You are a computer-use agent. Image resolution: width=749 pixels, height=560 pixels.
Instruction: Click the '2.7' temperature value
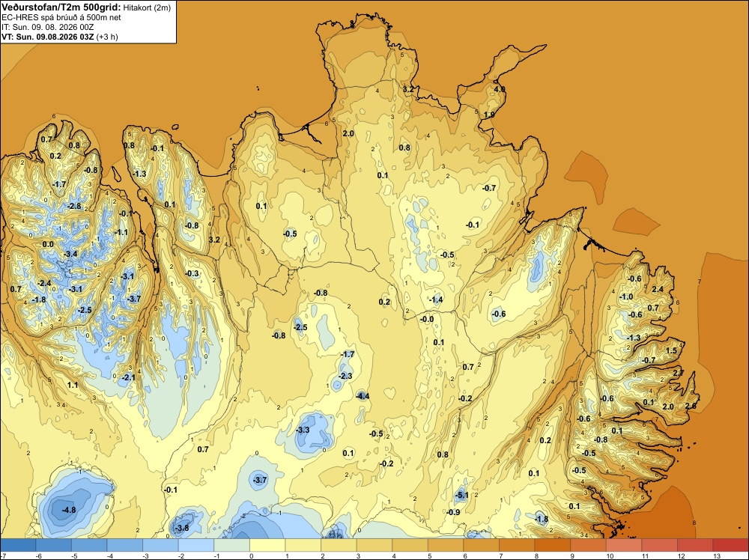(679, 374)
